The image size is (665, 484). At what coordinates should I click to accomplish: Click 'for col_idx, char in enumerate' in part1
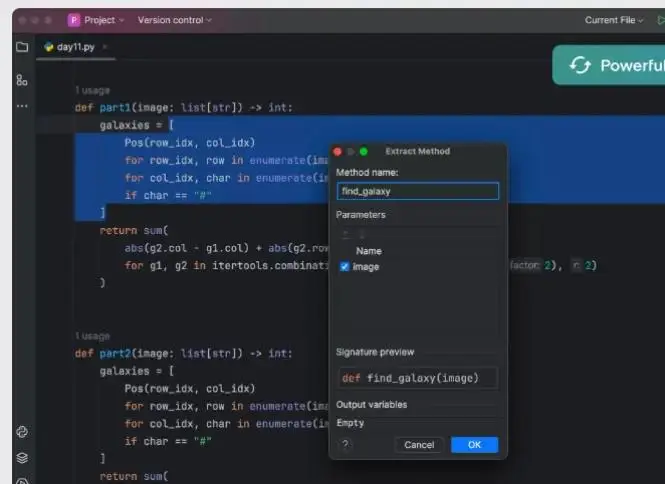point(226,178)
